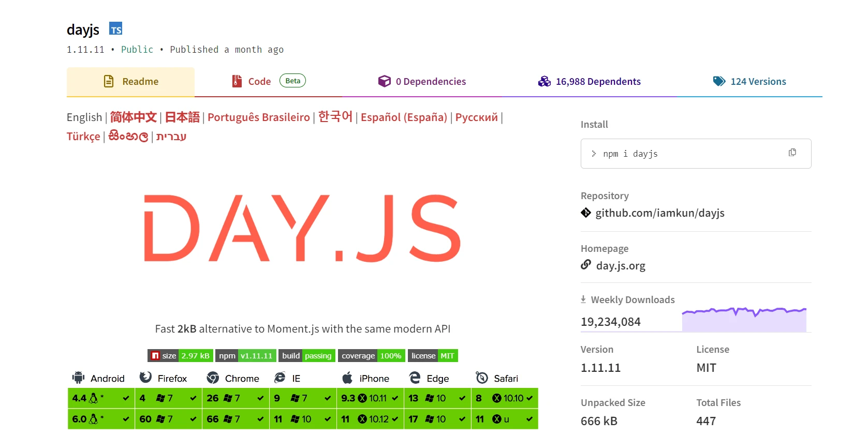868x436 pixels.
Task: Click the Public label in the header
Action: (137, 50)
